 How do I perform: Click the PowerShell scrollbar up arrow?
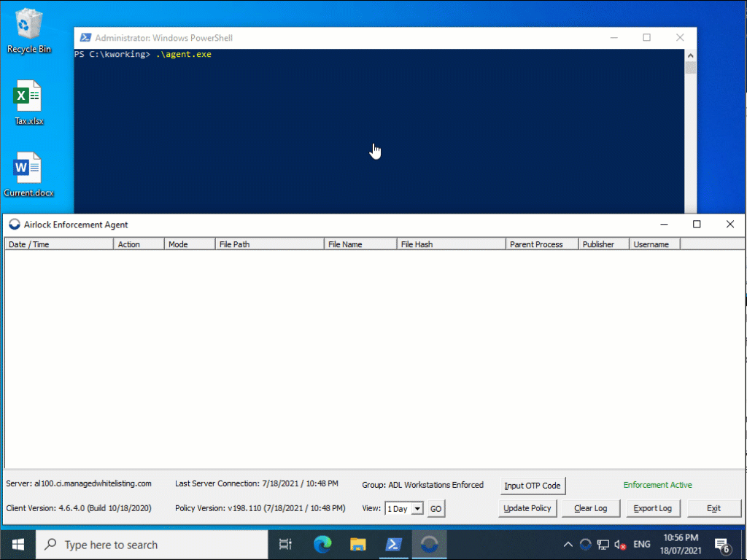690,55
